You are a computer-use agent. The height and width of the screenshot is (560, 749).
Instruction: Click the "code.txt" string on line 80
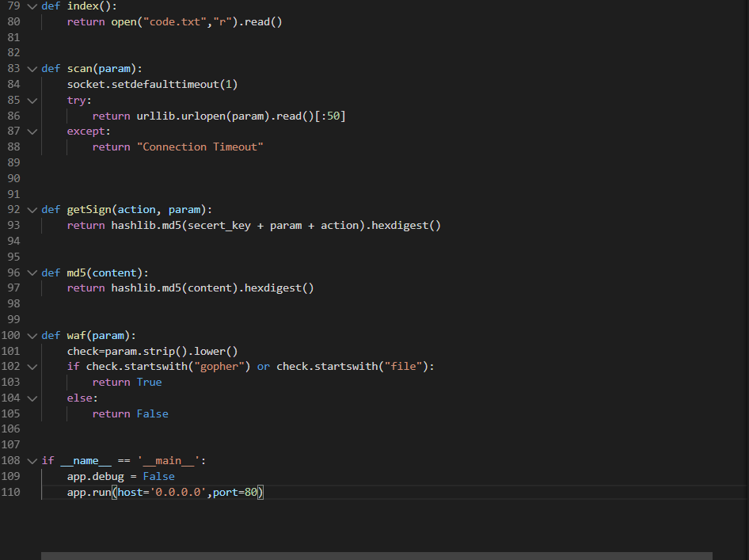pos(175,22)
